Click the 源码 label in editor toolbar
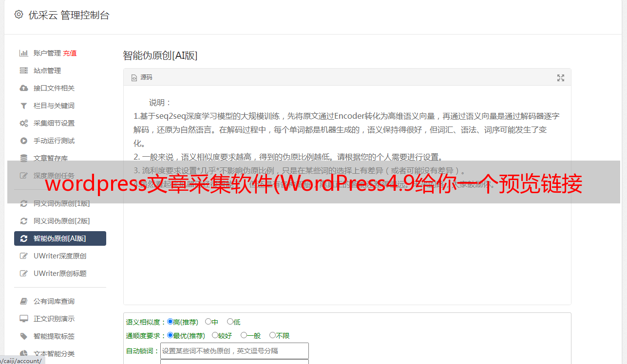Screen dimensions: 627x364 point(146,78)
